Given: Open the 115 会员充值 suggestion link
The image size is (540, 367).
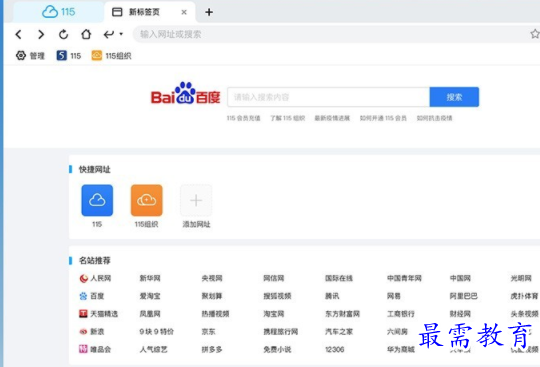Looking at the screenshot, I should (243, 118).
